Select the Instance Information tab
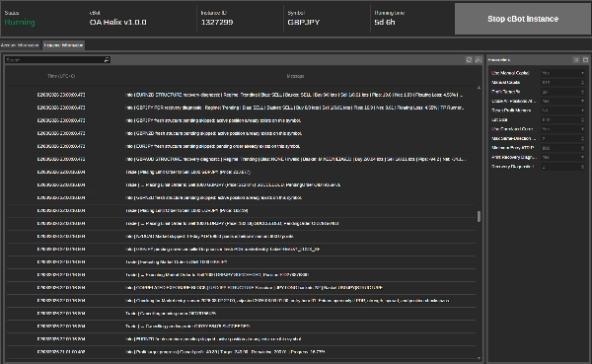592x364 pixels. tap(63, 45)
